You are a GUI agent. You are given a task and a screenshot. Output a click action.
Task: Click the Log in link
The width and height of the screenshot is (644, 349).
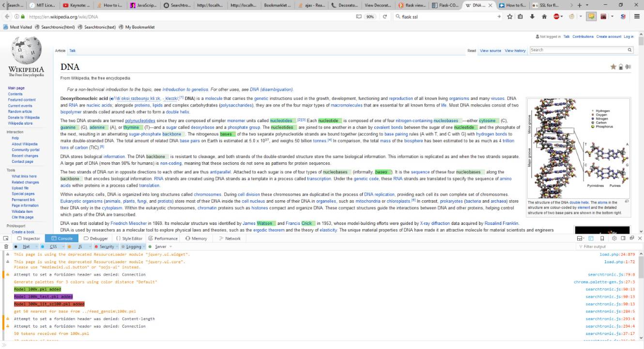(629, 37)
